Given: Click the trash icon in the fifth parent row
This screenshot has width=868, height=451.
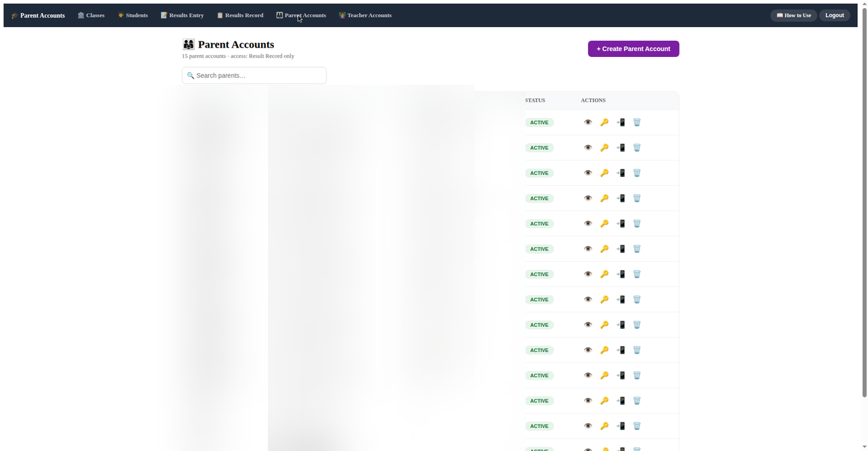Looking at the screenshot, I should [637, 224].
